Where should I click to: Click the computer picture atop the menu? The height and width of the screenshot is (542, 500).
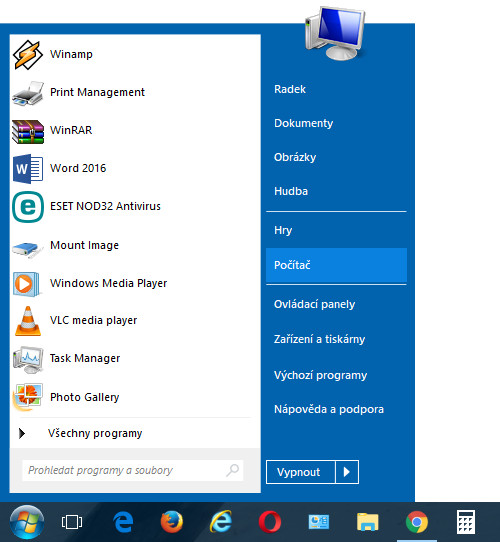335,33
